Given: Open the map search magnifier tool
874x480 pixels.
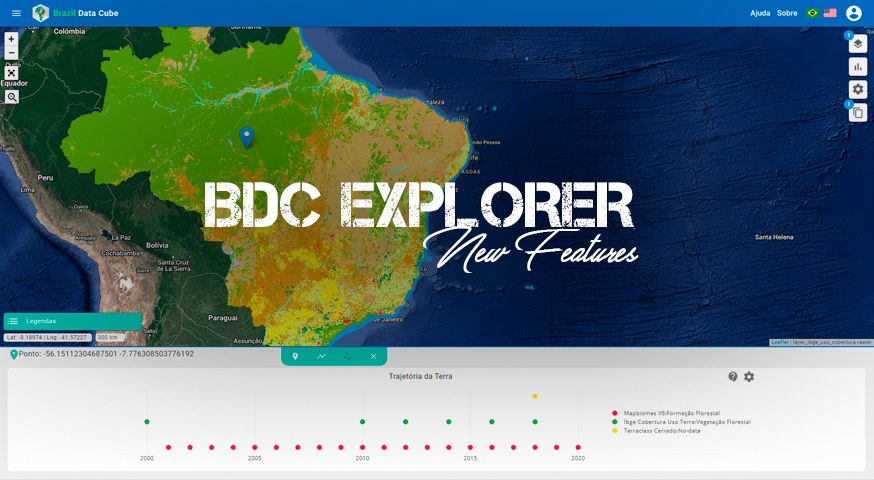Looking at the screenshot, I should click(11, 97).
